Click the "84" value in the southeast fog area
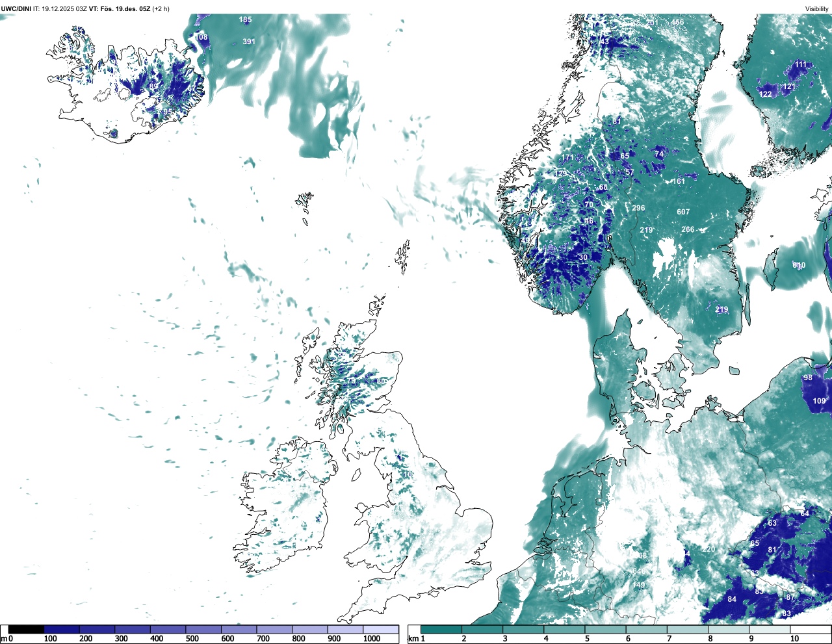The height and width of the screenshot is (644, 832). coord(732,599)
